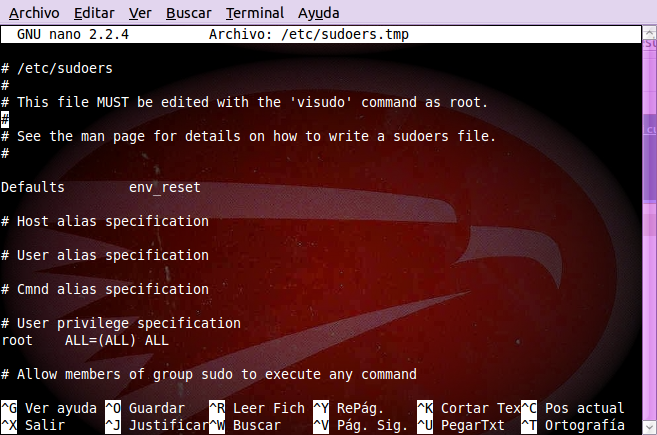Screen dimensions: 657x435
Task: Click the '^V Pág. Sig.' shortcut
Action: click(x=360, y=425)
